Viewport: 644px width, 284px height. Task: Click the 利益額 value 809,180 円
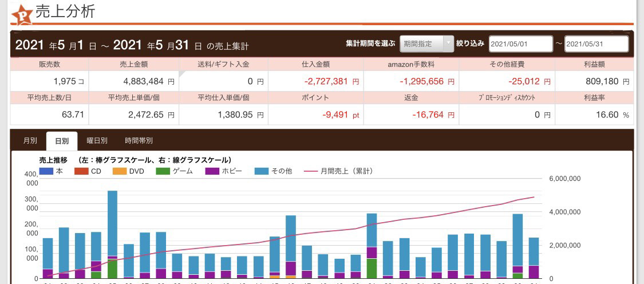point(595,81)
